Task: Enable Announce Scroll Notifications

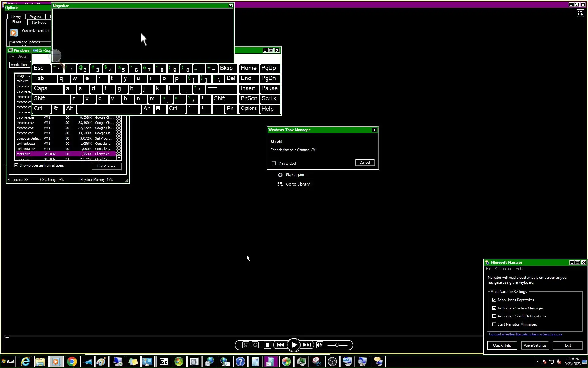Action: pyautogui.click(x=494, y=316)
